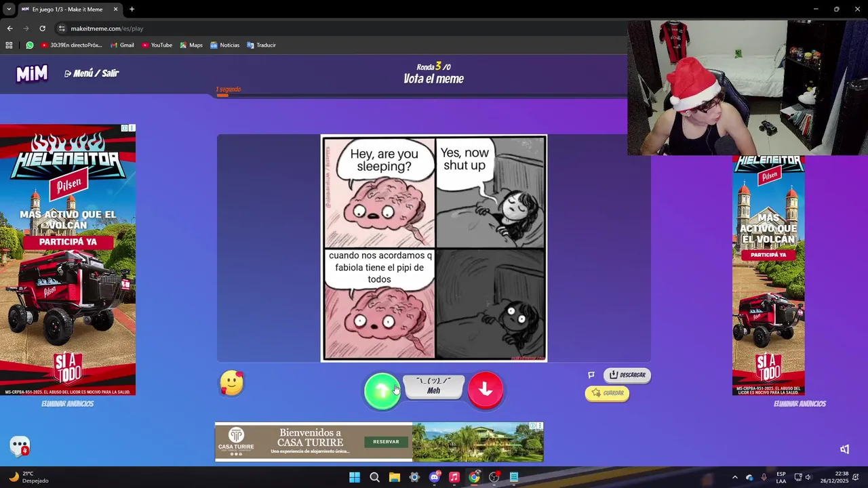Close the left Pilsen ad
This screenshot has width=868, height=488.
[x=132, y=128]
